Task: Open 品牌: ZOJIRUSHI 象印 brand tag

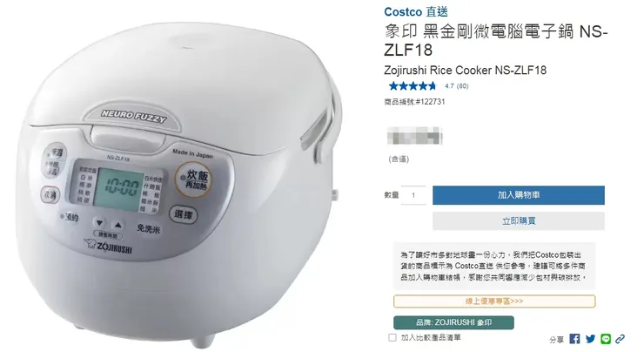Action: [453, 322]
